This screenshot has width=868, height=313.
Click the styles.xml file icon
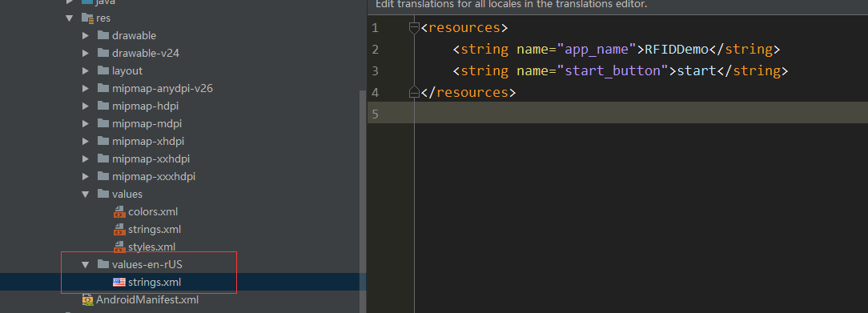tap(119, 247)
